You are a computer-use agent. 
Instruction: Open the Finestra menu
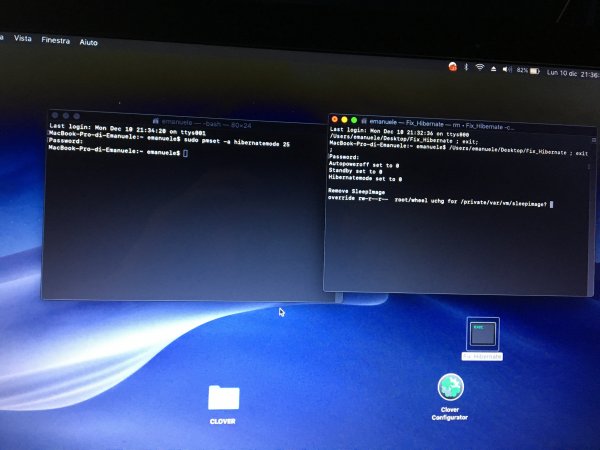(55, 40)
